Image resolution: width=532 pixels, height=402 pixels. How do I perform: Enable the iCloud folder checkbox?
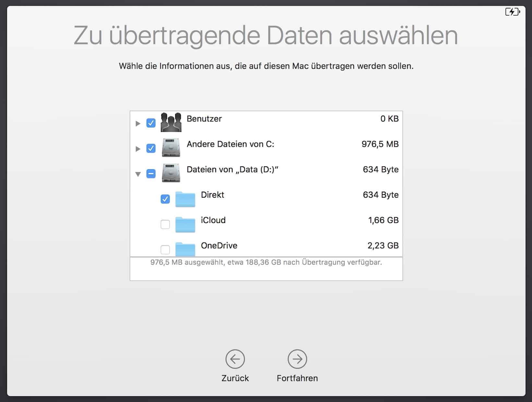[x=165, y=224]
